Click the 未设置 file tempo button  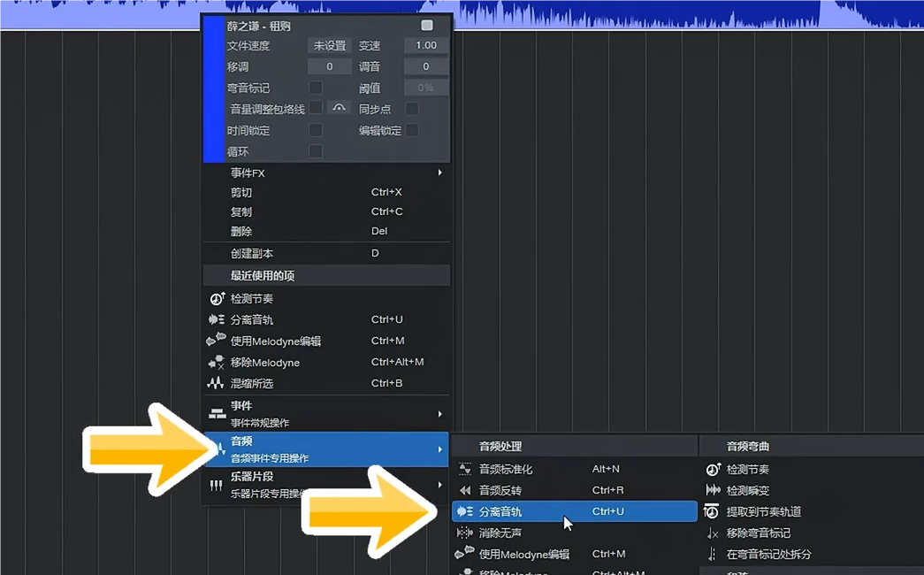tap(329, 45)
